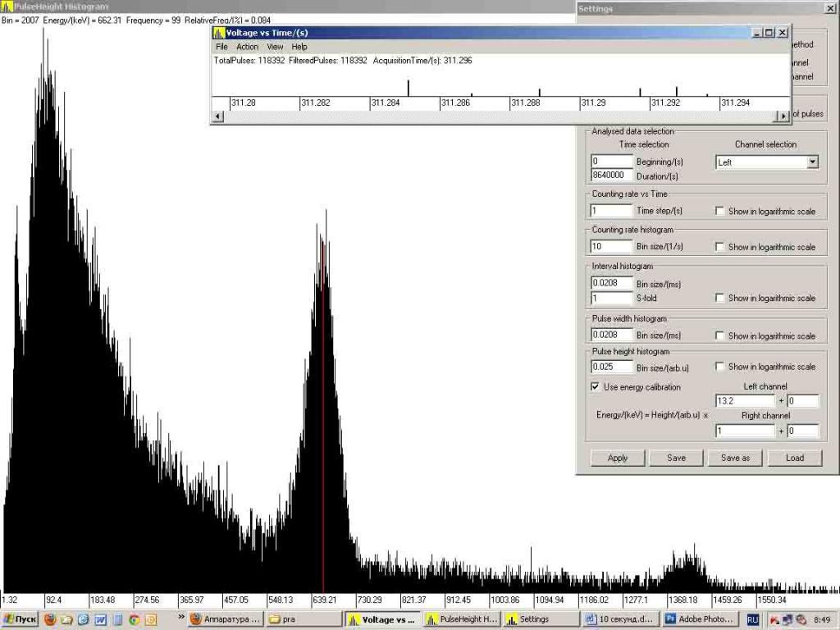Click the Voltage vs Time window title icon
The image size is (840, 630).
click(x=218, y=33)
